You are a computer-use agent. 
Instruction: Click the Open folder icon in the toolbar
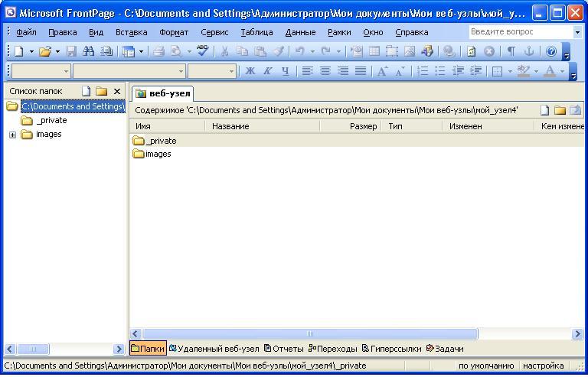pyautogui.click(x=45, y=51)
